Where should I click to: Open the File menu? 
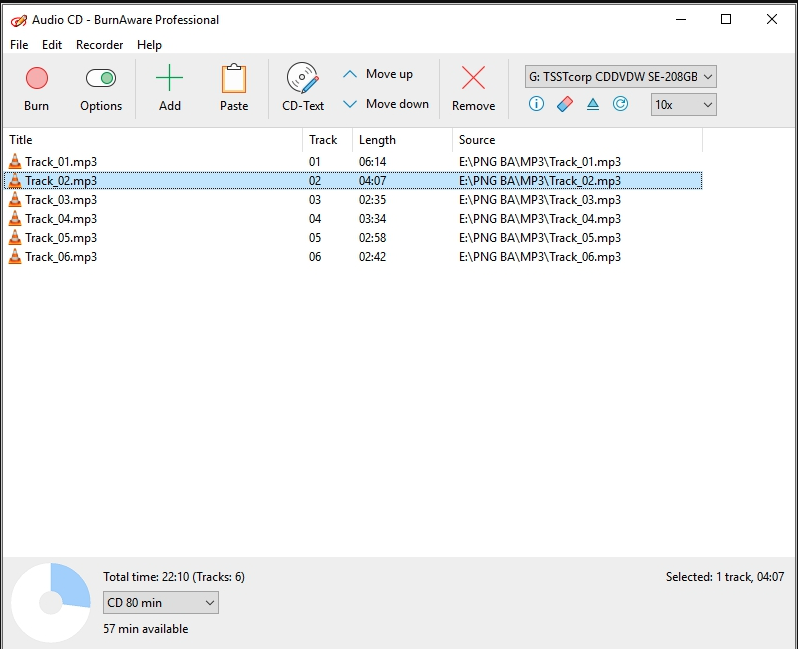point(19,45)
